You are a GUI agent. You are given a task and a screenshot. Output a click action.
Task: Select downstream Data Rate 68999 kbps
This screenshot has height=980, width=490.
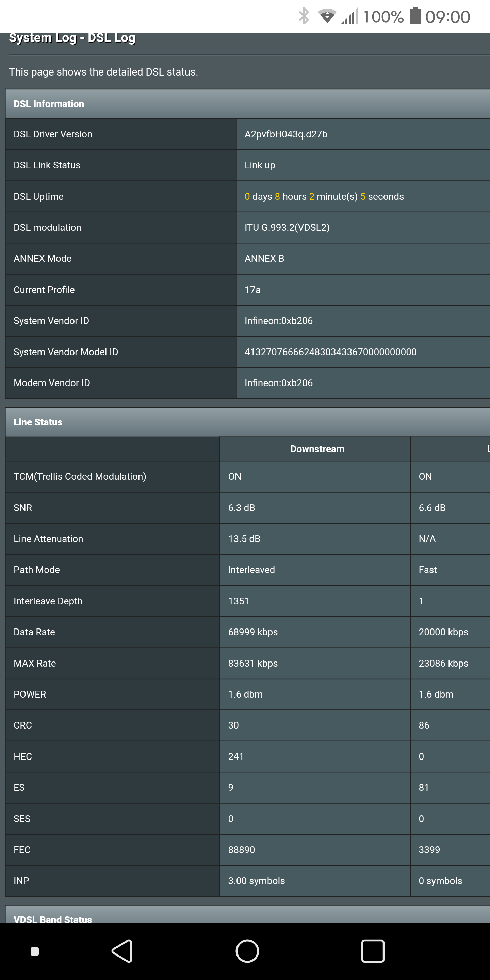[x=252, y=632]
